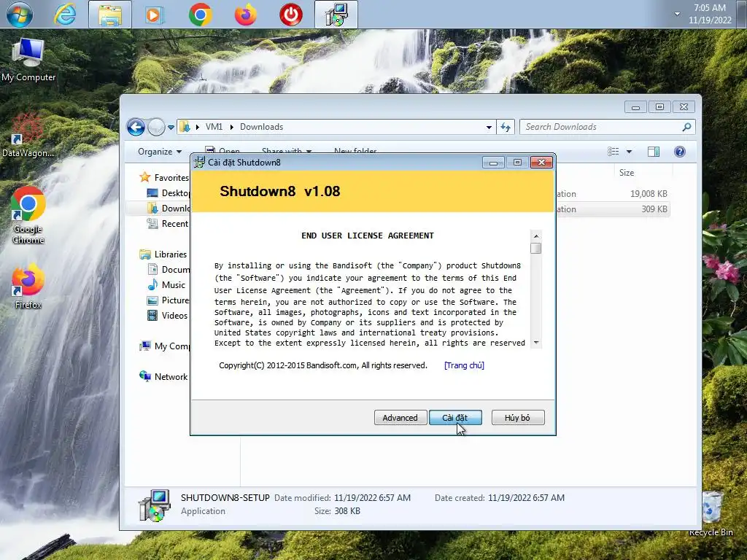Click Downloads in the address breadcrumb
The width and height of the screenshot is (747, 560).
(x=262, y=127)
